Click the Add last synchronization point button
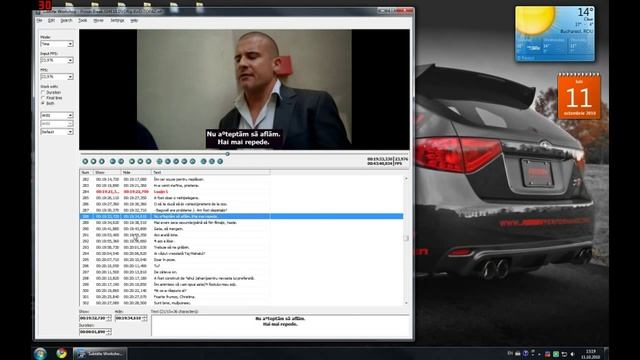The height and width of the screenshot is (360, 640). tap(212, 162)
